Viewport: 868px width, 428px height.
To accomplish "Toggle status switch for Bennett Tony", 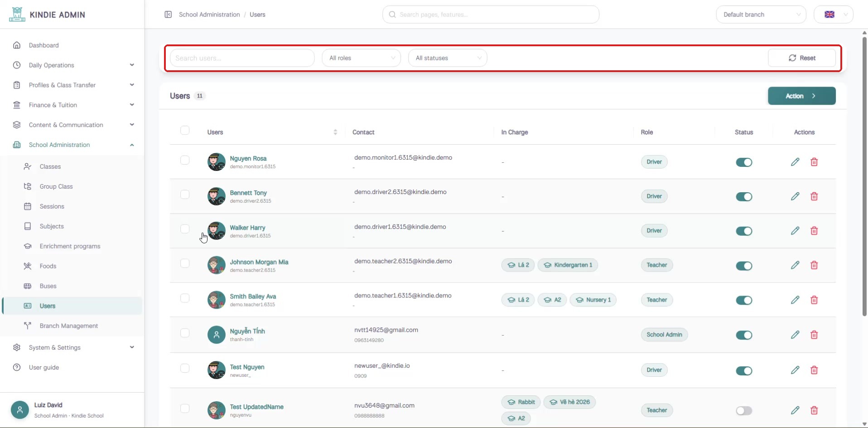I will coord(744,197).
